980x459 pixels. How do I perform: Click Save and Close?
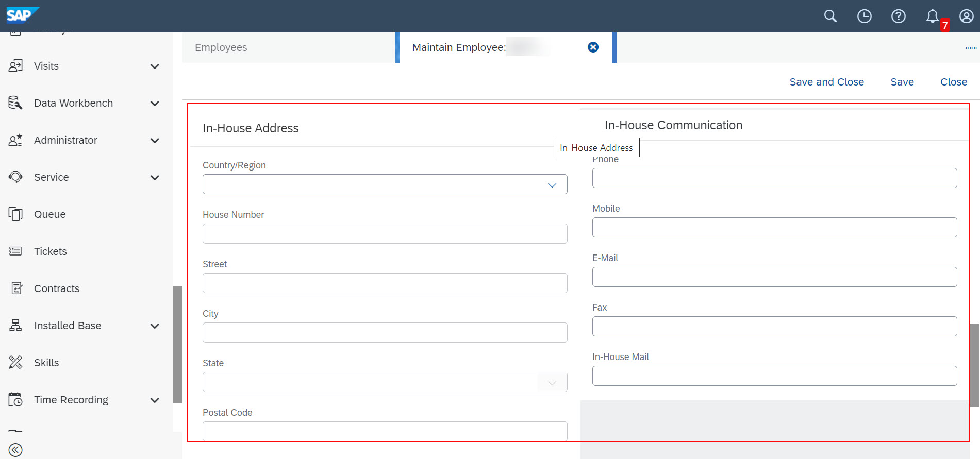827,82
